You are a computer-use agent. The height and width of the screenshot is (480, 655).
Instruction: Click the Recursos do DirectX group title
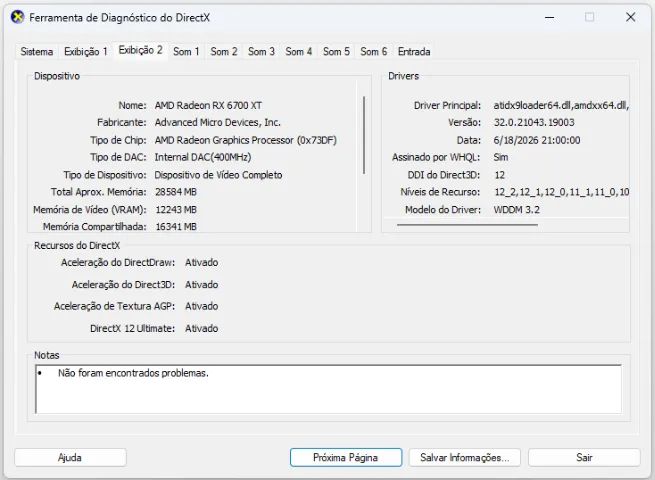click(x=77, y=245)
